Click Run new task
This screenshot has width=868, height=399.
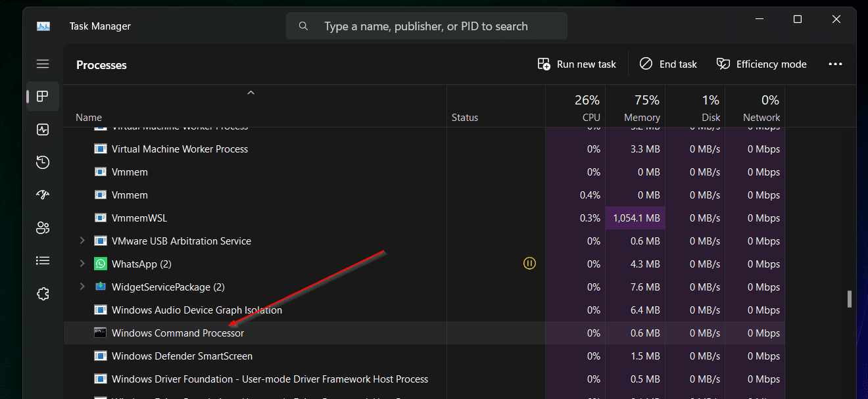point(577,64)
